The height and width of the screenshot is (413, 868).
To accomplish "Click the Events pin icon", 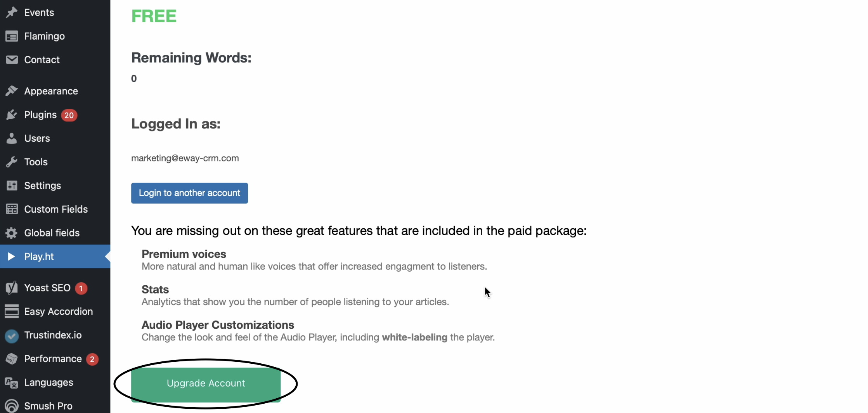I will (12, 12).
